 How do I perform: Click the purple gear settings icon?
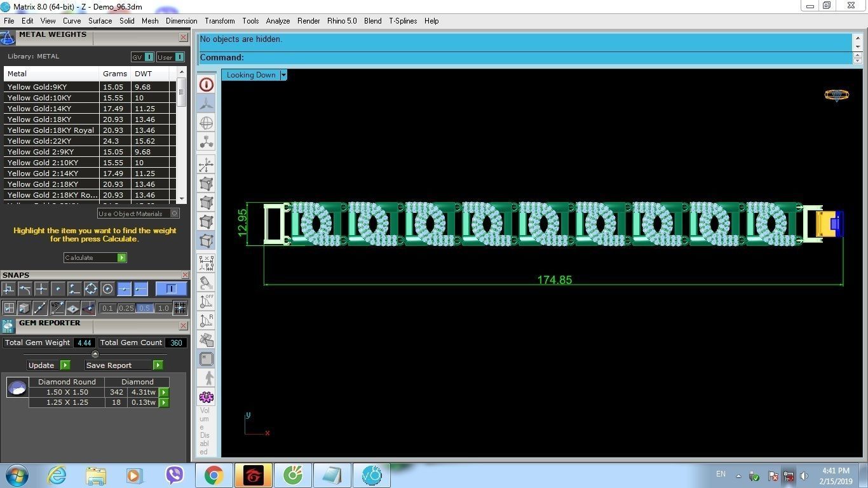(207, 397)
